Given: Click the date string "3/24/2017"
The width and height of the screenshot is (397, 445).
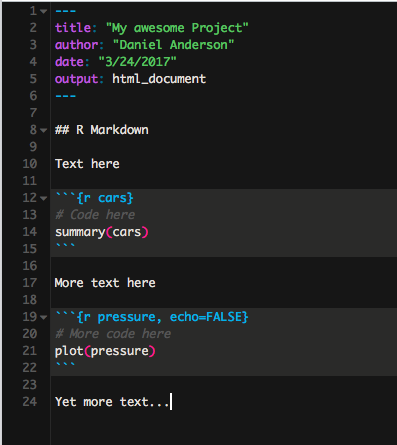Looking at the screenshot, I should pyautogui.click(x=137, y=62).
